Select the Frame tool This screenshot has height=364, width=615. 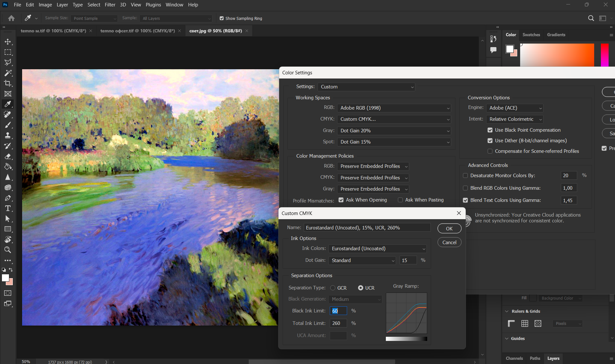[8, 94]
